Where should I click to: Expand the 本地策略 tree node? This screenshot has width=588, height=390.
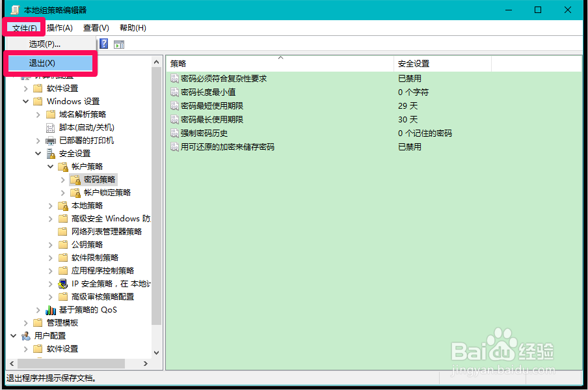(x=51, y=205)
